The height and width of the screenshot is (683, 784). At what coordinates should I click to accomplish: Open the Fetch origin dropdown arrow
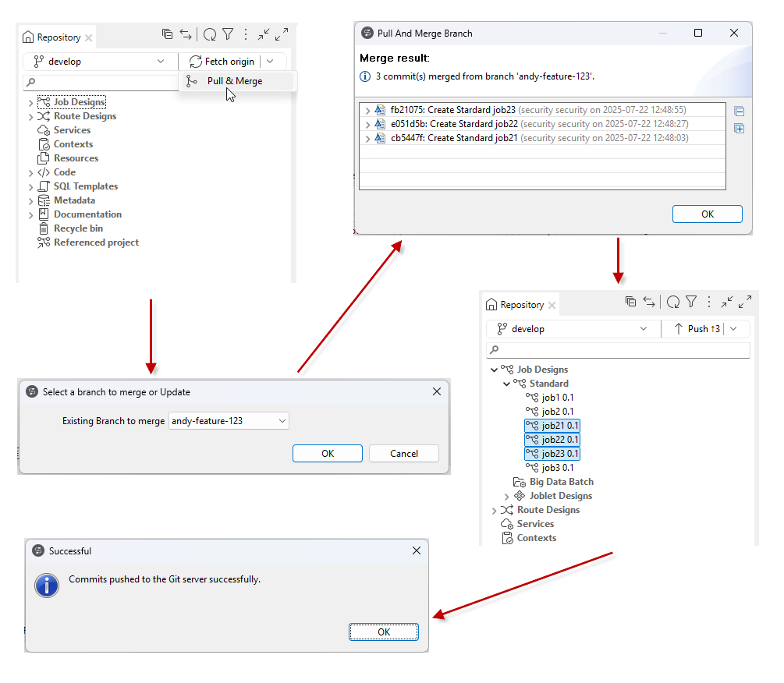tap(271, 61)
